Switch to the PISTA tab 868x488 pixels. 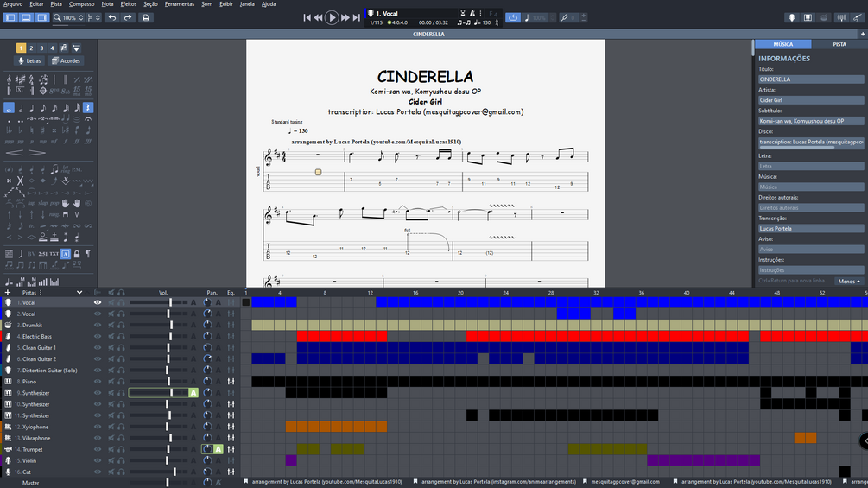(x=839, y=44)
